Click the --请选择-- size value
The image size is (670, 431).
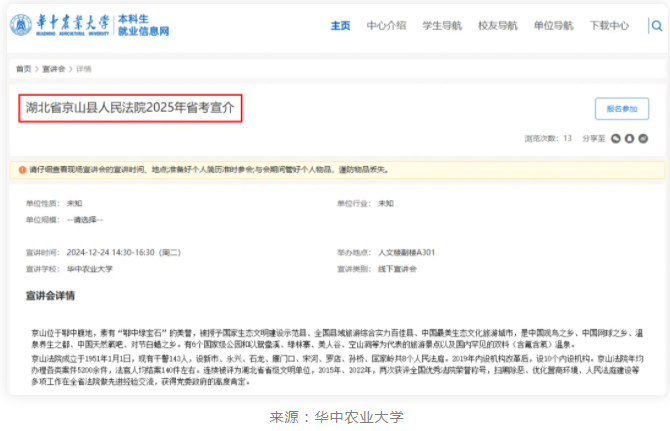click(x=85, y=220)
